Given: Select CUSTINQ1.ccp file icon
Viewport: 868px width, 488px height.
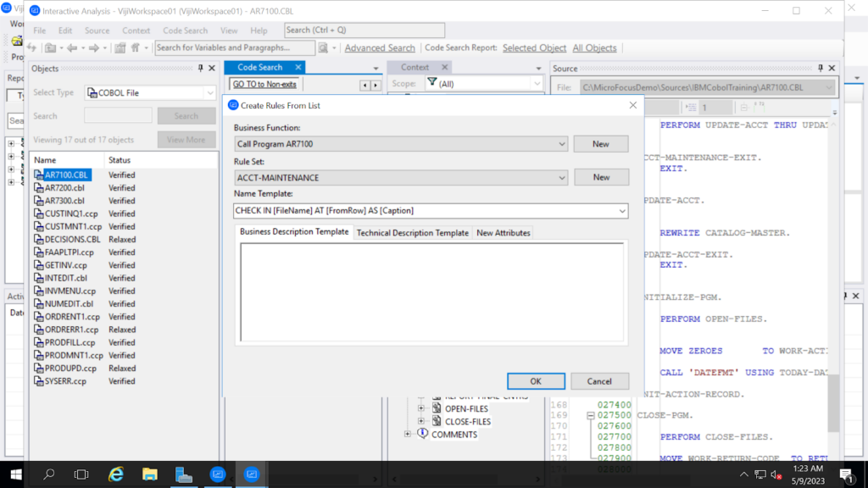Looking at the screenshot, I should [38, 213].
